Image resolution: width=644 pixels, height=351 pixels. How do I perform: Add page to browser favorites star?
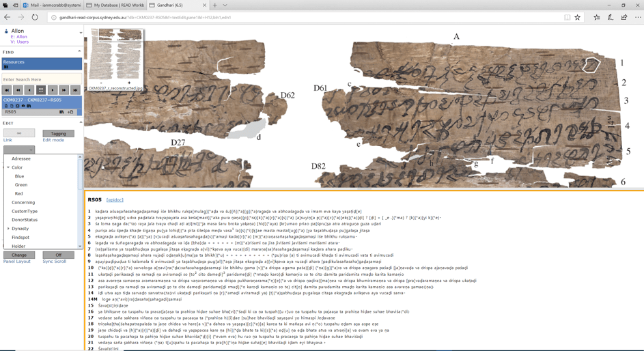(578, 17)
